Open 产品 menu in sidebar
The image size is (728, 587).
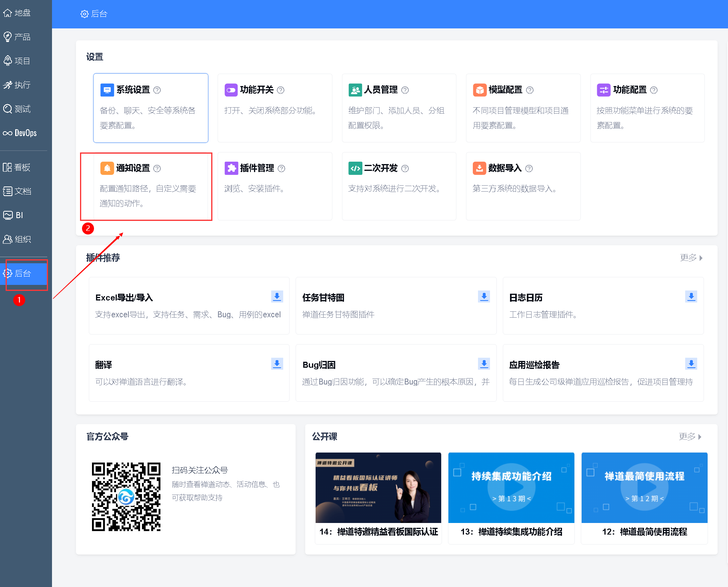(x=17, y=37)
